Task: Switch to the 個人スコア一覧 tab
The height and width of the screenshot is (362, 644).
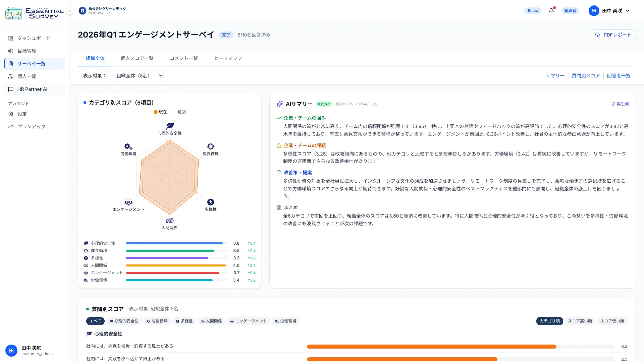Action: [137, 58]
